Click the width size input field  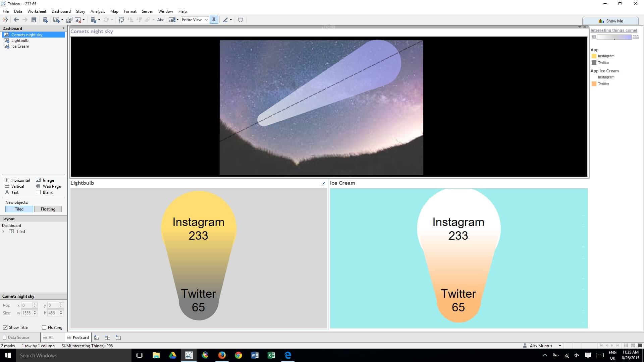point(26,313)
